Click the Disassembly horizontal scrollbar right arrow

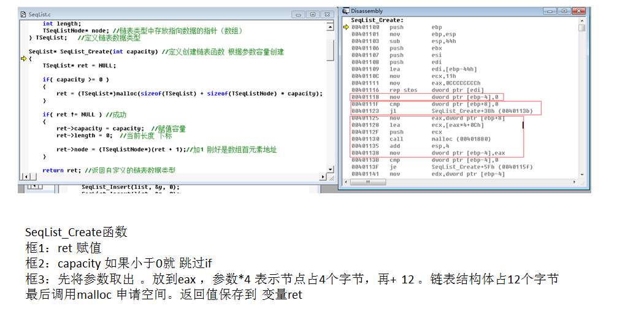pyautogui.click(x=574, y=182)
